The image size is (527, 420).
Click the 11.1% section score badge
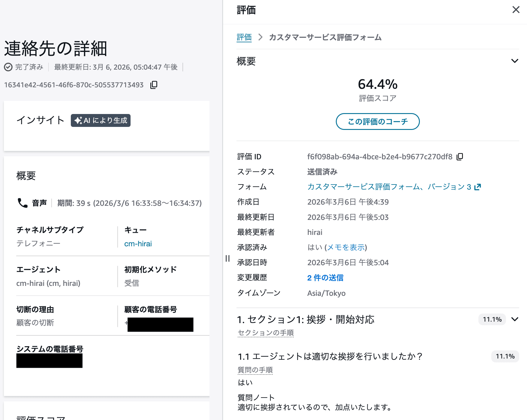[492, 319]
